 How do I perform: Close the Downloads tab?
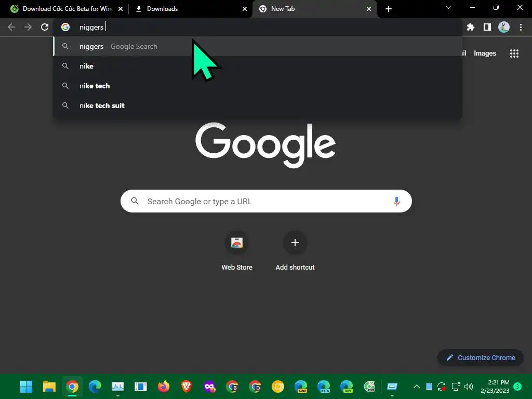(x=245, y=9)
